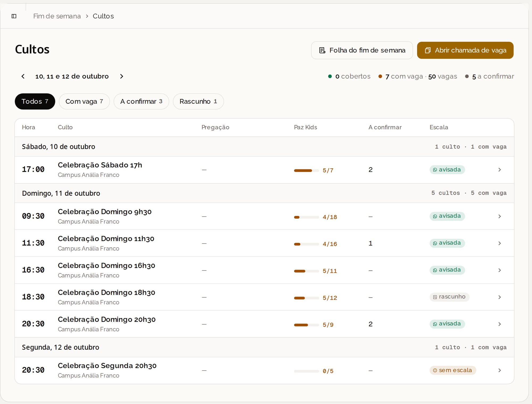Screen dimensions: 532x404
Task: Click the rascunho badge for Domingo 18h30
Action: (449, 297)
